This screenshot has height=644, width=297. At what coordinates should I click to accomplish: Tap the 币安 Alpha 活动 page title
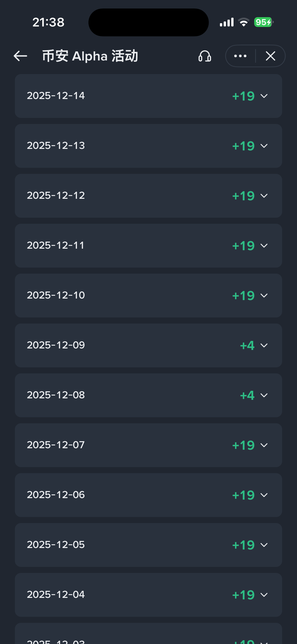coord(90,56)
